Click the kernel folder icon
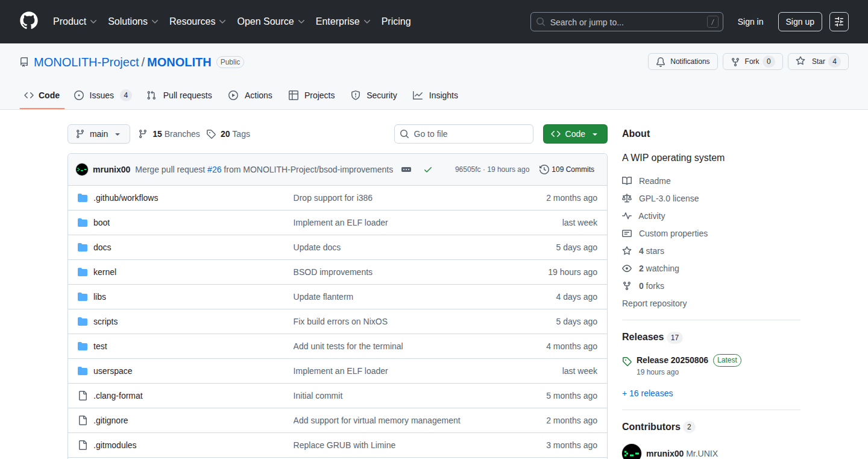 (x=83, y=272)
